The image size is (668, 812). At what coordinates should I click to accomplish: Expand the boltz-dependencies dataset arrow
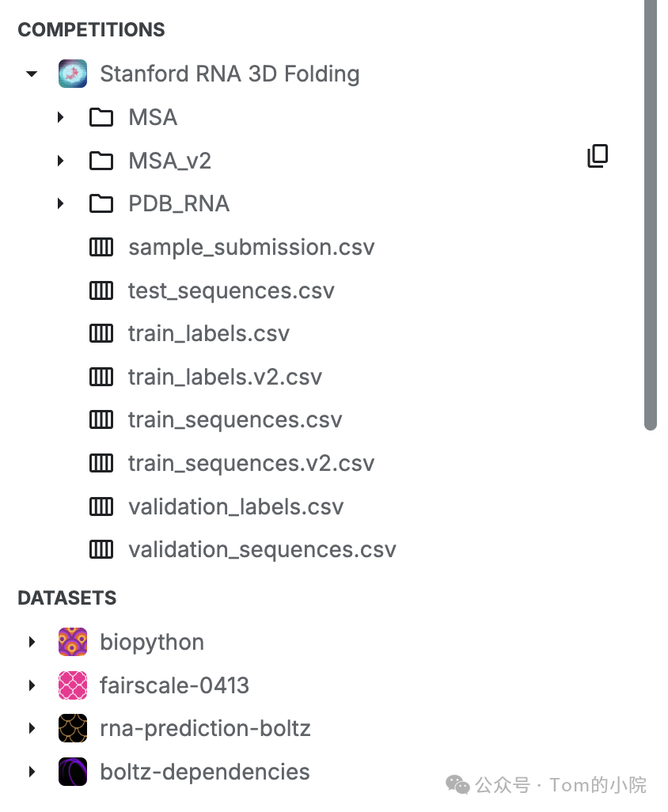point(32,772)
